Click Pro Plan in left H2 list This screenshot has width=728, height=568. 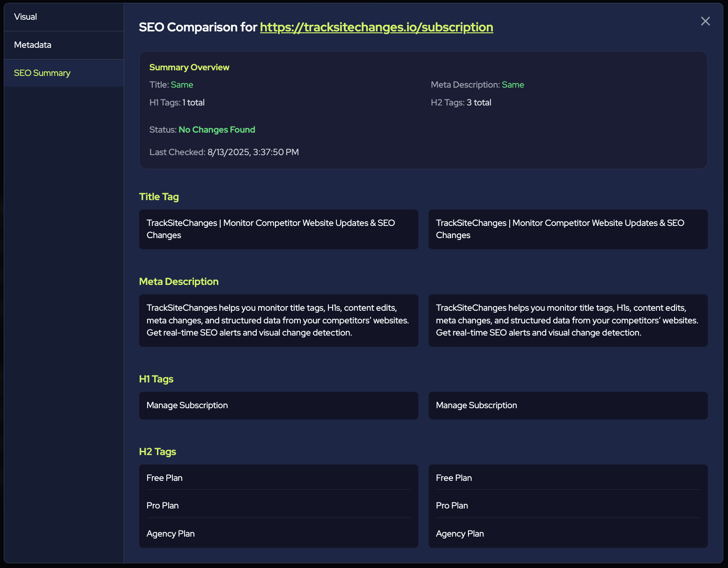pyautogui.click(x=163, y=506)
